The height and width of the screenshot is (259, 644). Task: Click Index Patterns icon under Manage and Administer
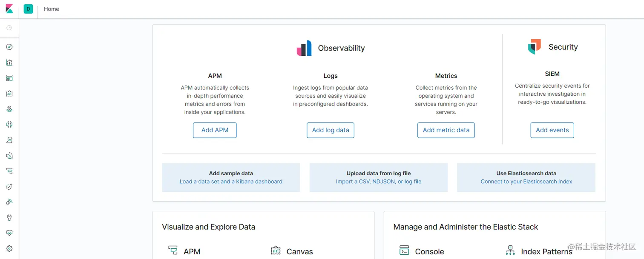coord(510,250)
